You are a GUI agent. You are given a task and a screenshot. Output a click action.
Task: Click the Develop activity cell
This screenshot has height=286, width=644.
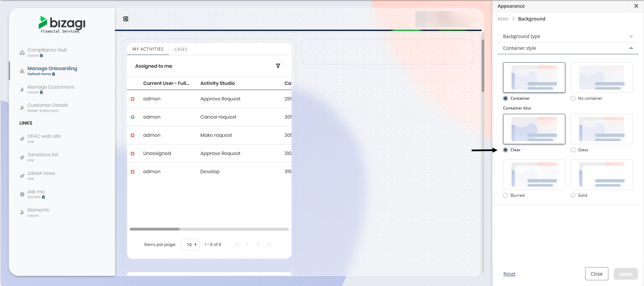pos(210,171)
